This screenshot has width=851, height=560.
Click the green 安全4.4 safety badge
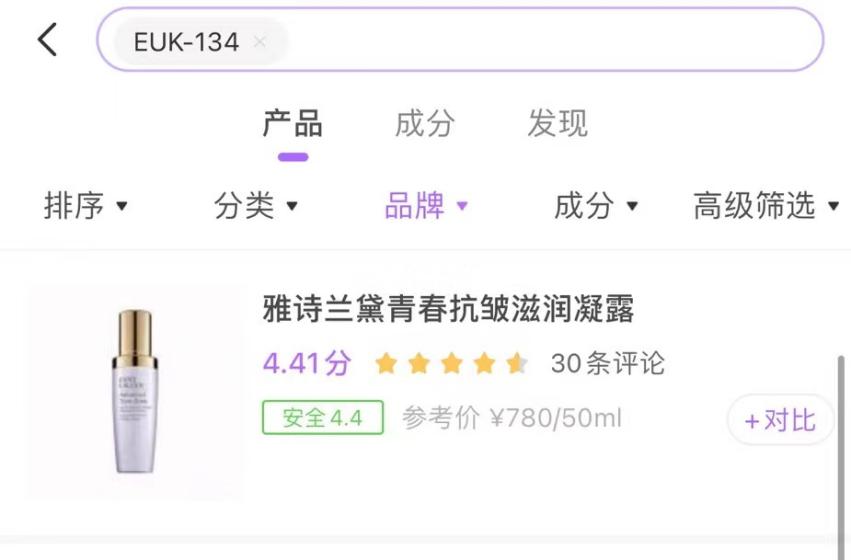pyautogui.click(x=323, y=417)
